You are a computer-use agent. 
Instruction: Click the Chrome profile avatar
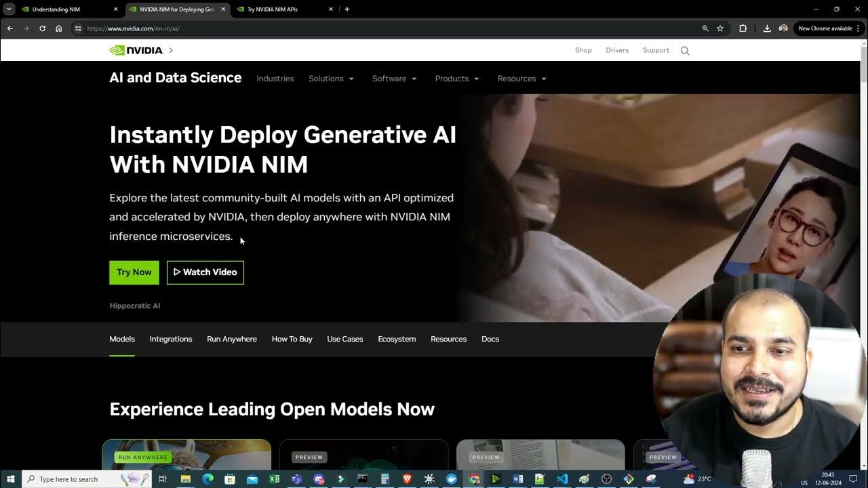click(783, 28)
